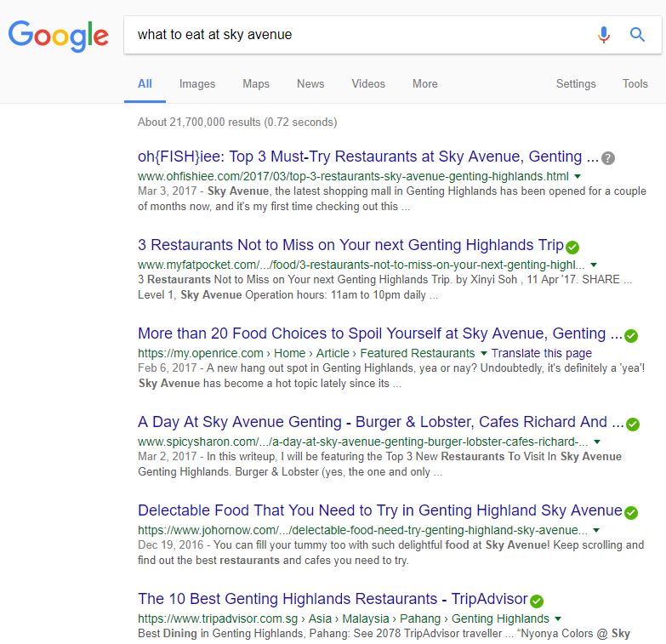Select the All results tab
Viewport: 666px width, 644px height.
pyautogui.click(x=145, y=83)
